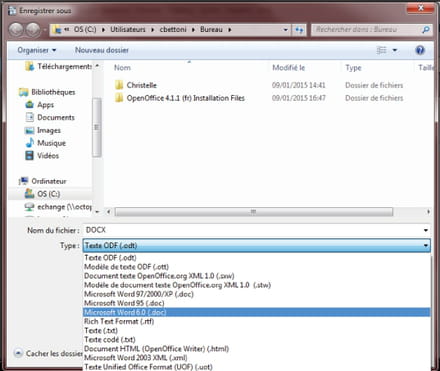Click the Christelle modified date 09/01/2015 14:41
The image size is (440, 371).
click(x=298, y=85)
